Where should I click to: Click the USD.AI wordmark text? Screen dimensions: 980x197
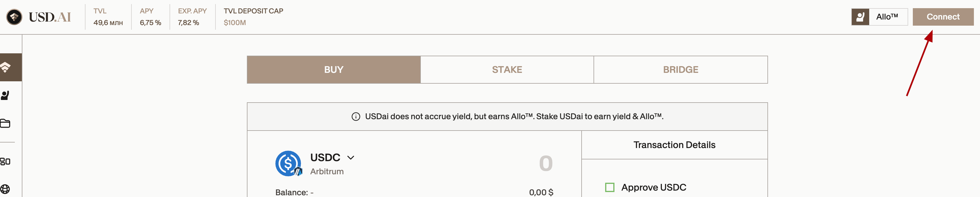50,17
